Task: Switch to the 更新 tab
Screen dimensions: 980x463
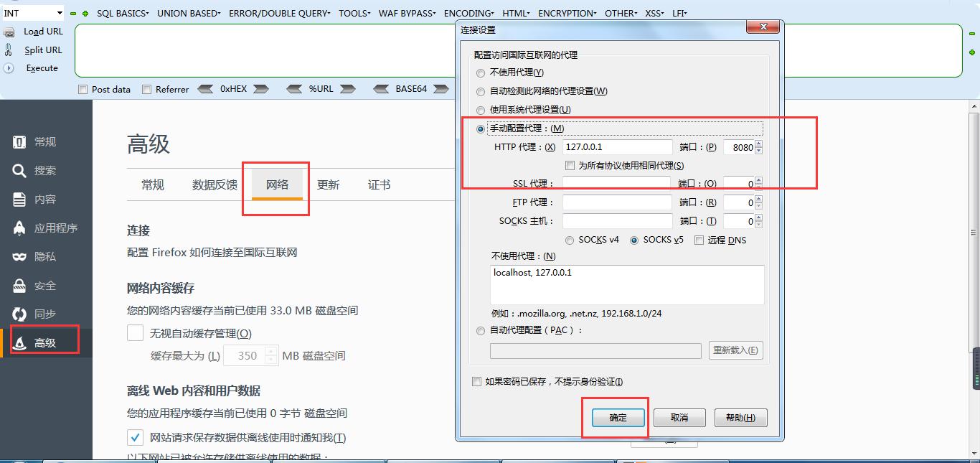Action: [328, 184]
